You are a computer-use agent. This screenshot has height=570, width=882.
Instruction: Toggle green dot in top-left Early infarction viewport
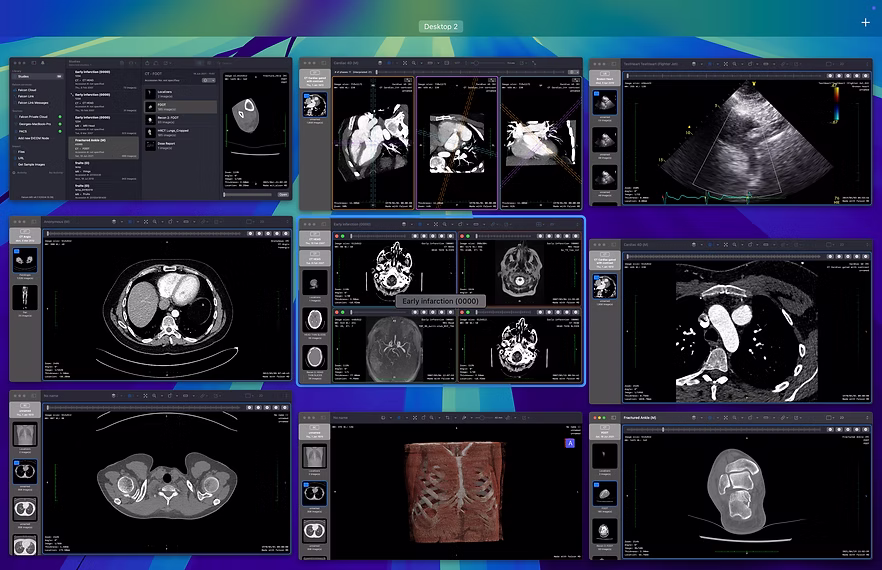pyautogui.click(x=343, y=236)
